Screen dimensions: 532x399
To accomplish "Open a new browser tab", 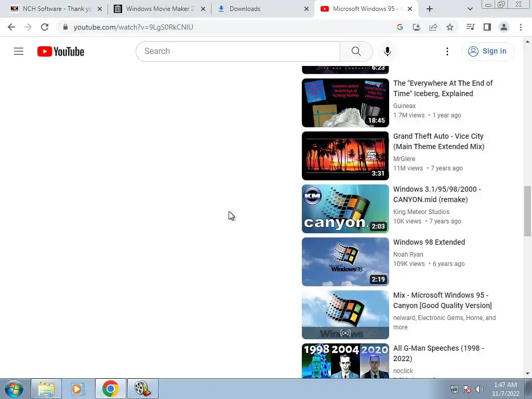I will point(430,9).
